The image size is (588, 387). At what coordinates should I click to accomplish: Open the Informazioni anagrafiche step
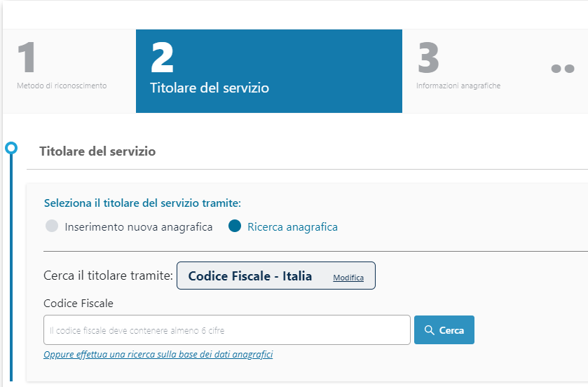(x=458, y=86)
